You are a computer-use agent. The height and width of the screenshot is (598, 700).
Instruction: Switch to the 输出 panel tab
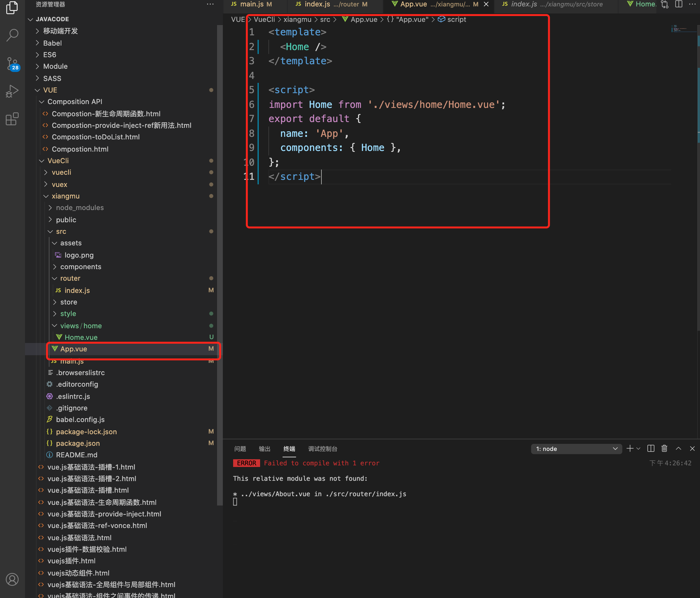tap(265, 449)
